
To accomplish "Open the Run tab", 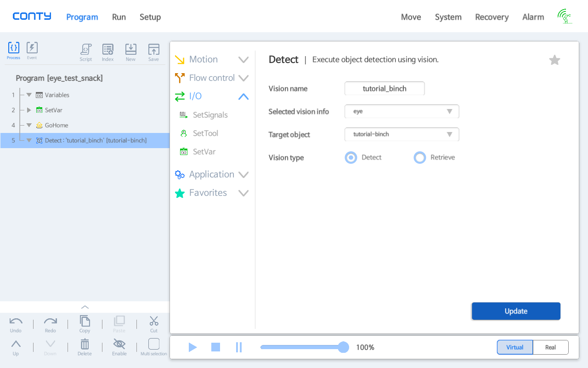I will coord(119,17).
